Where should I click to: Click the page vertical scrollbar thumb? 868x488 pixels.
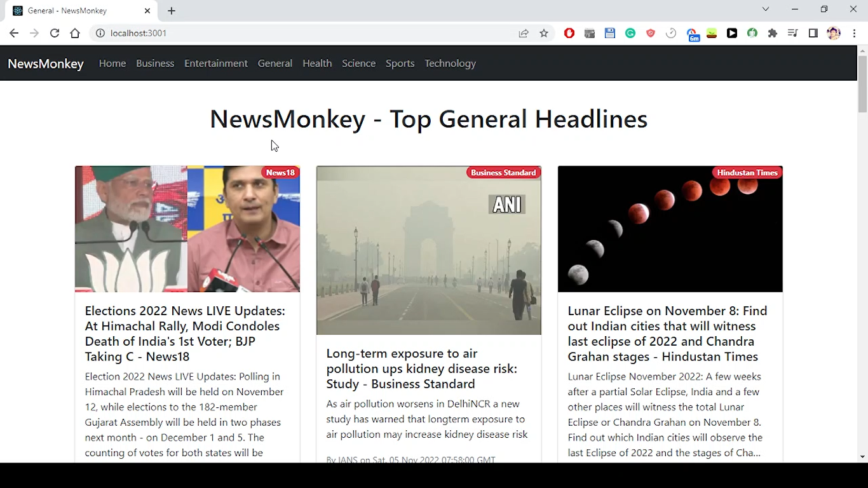[x=862, y=84]
